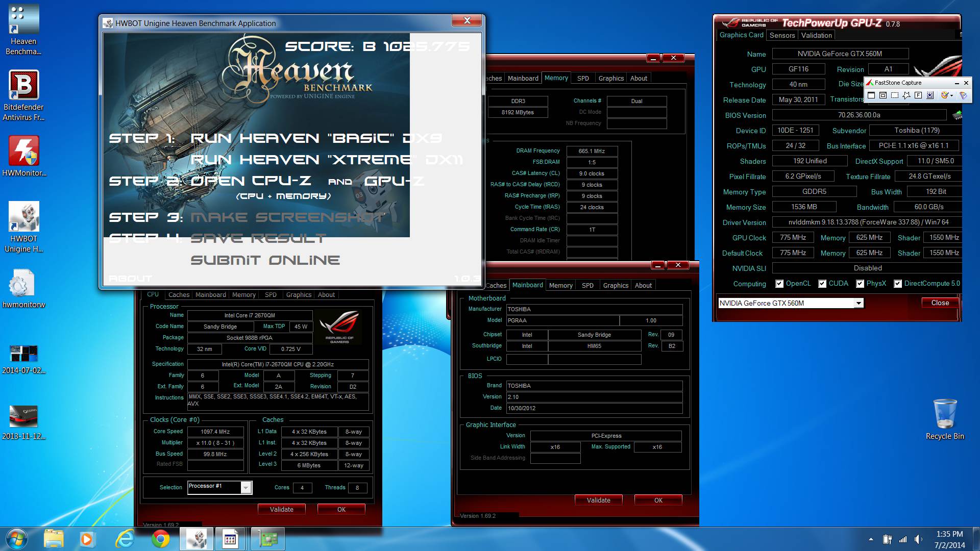The image size is (980, 551).
Task: Click volume speaker icon in system tray
Action: coord(918,539)
